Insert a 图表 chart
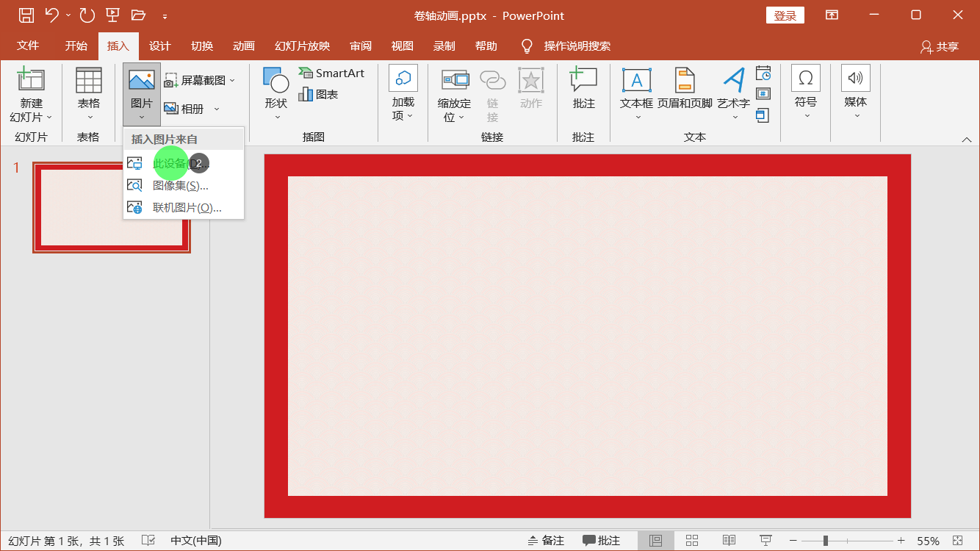980x551 pixels. coord(318,94)
